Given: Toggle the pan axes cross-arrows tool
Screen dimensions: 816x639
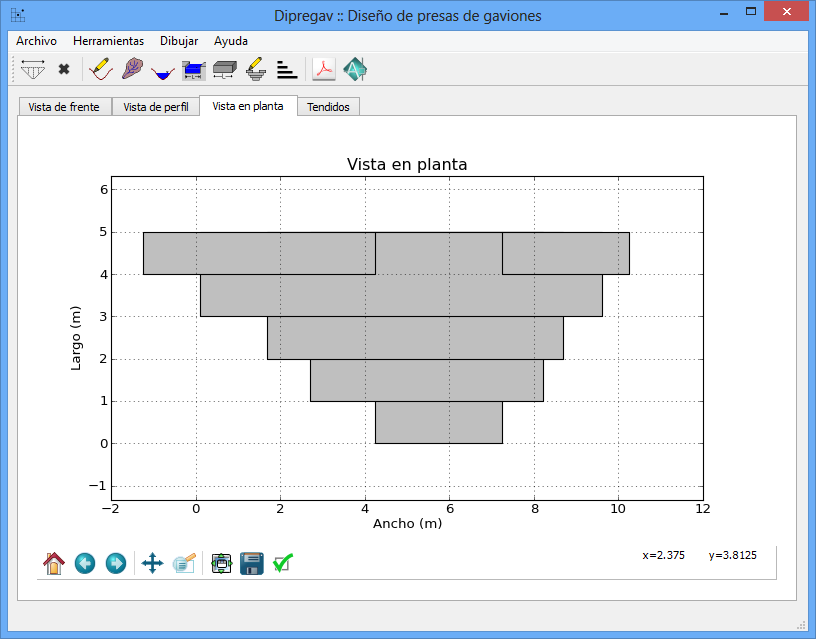Looking at the screenshot, I should point(152,564).
